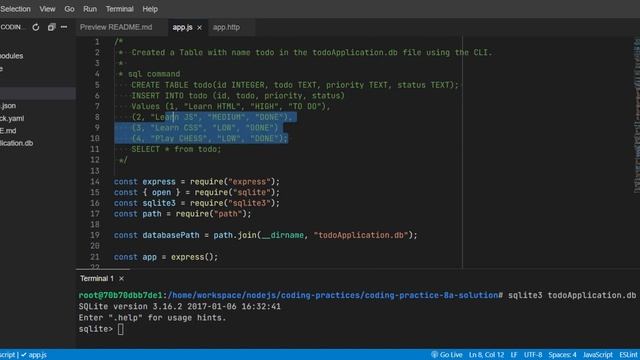This screenshot has height=360, width=640.
Task: Open the Selection menu
Action: coord(15,9)
